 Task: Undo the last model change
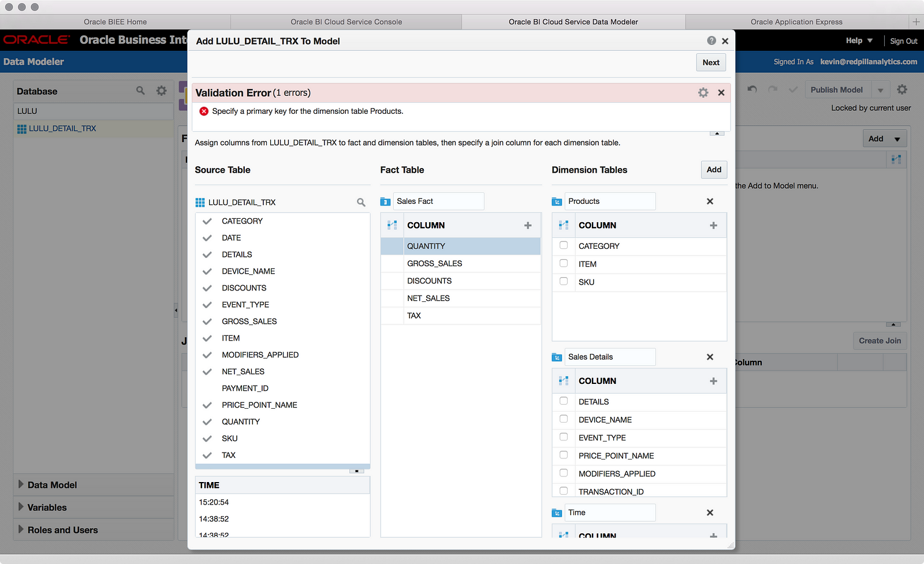pos(752,89)
